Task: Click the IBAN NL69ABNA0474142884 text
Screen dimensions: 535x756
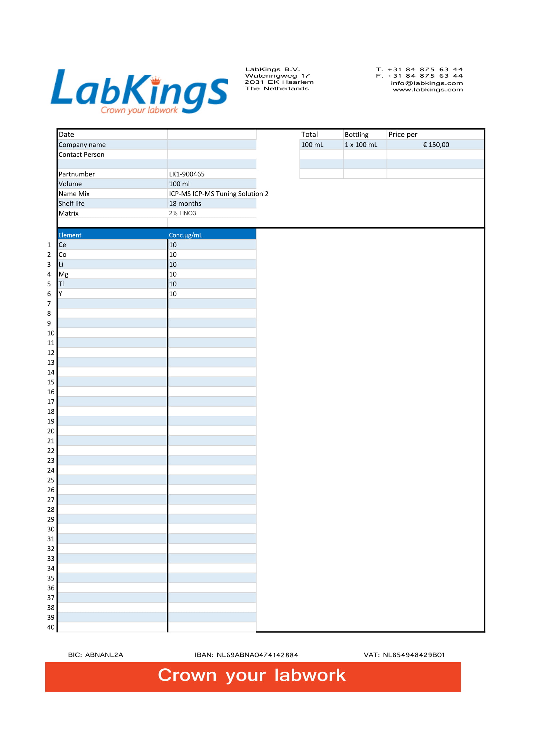Action: [246, 655]
